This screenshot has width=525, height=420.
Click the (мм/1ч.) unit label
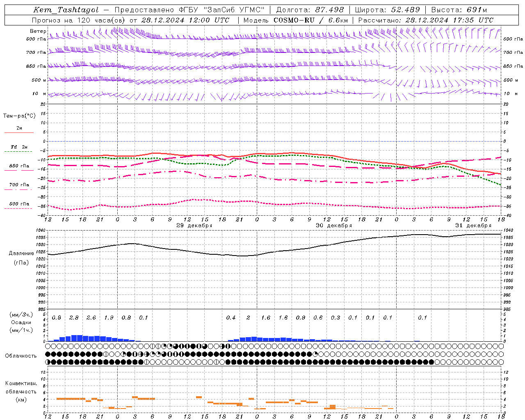[x=21, y=330]
